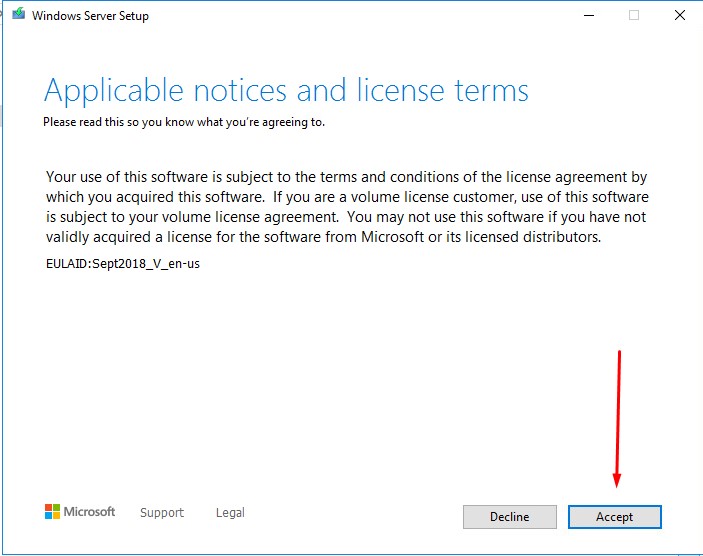This screenshot has height=556, width=703.
Task: Click the red arrow pointing to Accept
Action: [x=619, y=420]
